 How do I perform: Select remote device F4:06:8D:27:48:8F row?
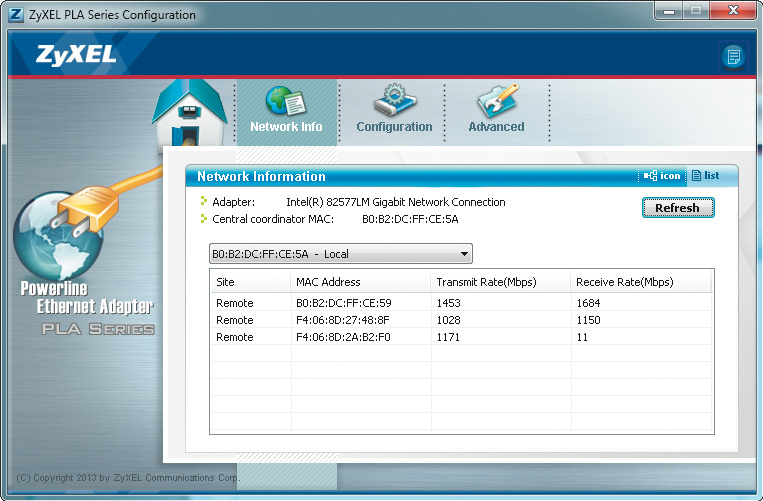(x=461, y=320)
